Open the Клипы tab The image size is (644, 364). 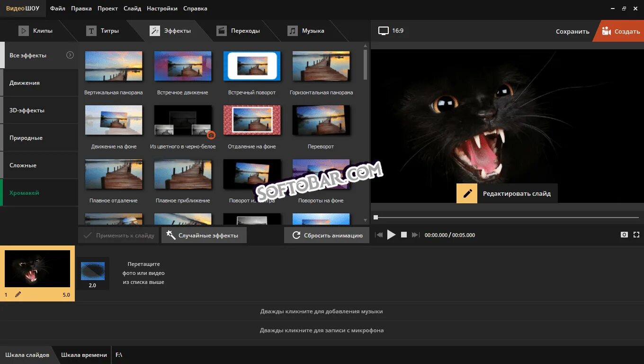pos(36,31)
